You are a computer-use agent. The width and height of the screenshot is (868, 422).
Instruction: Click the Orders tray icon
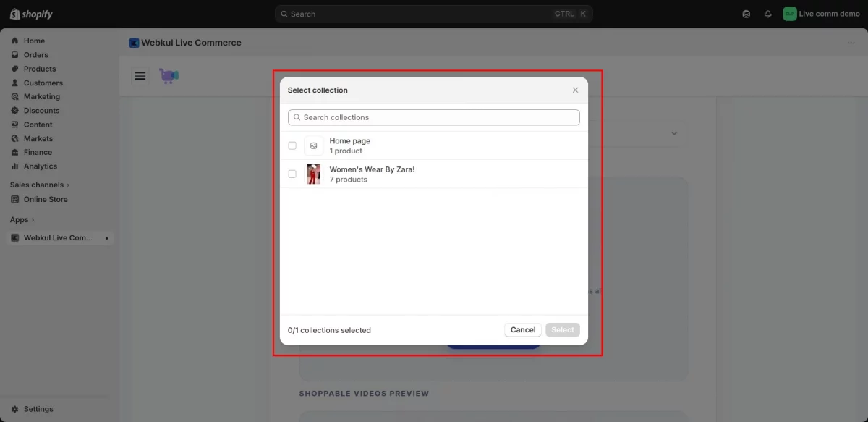click(x=15, y=55)
